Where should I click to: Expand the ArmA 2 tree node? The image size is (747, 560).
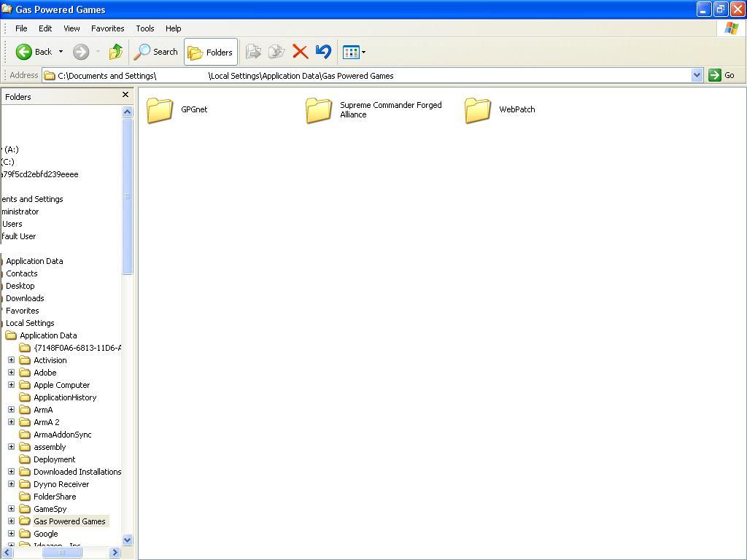click(x=12, y=422)
